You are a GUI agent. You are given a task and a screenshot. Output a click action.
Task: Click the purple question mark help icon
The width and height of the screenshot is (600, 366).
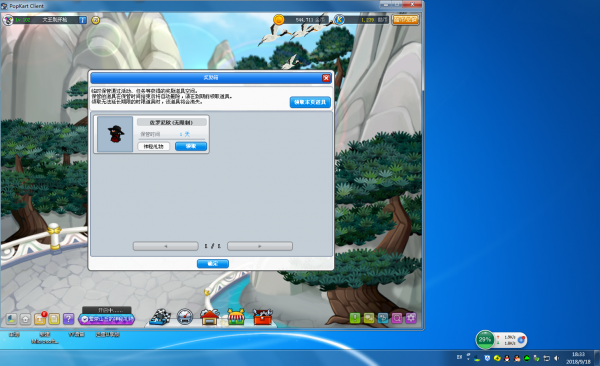68,319
